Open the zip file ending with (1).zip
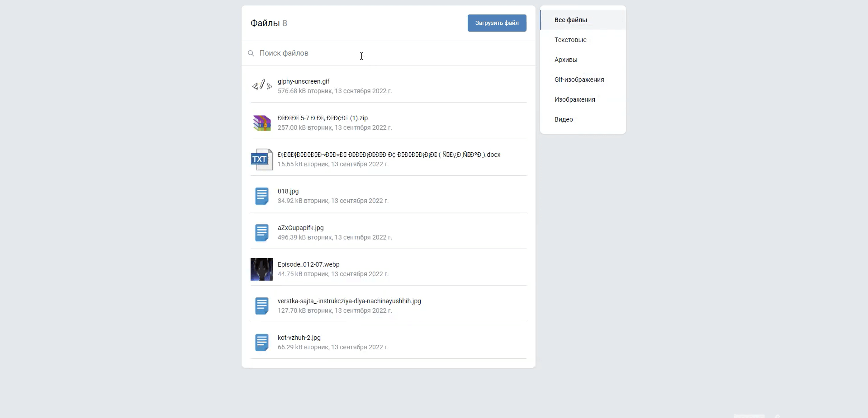Screen dimensions: 868x418 [323, 118]
